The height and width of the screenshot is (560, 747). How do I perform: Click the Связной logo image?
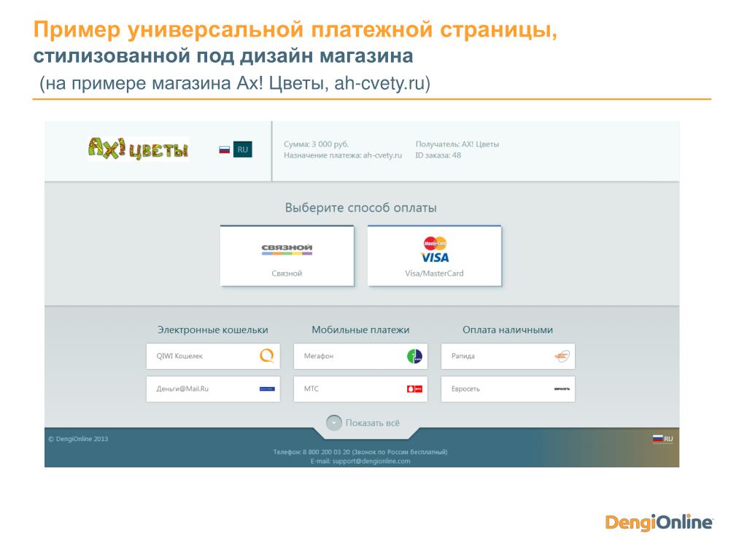pos(287,249)
